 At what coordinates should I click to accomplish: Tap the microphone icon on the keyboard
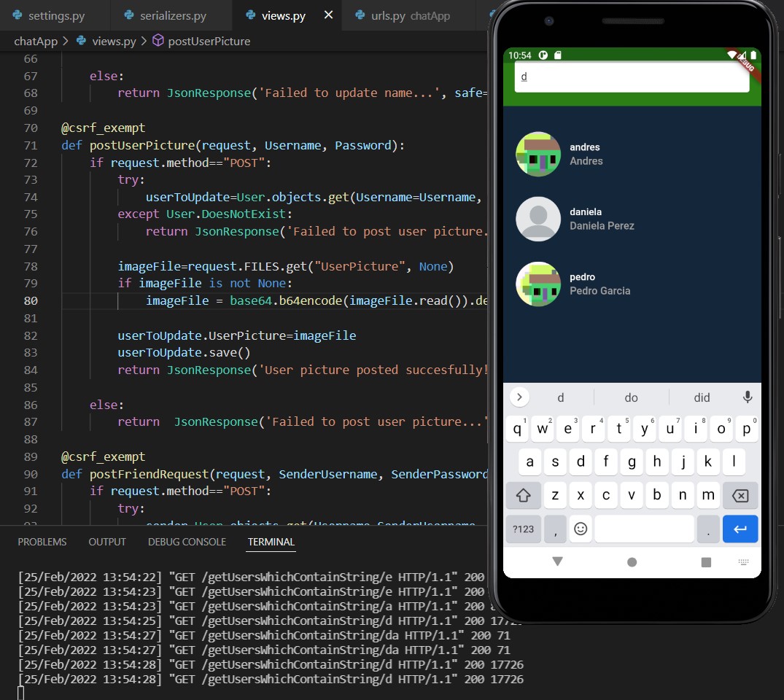coord(747,397)
